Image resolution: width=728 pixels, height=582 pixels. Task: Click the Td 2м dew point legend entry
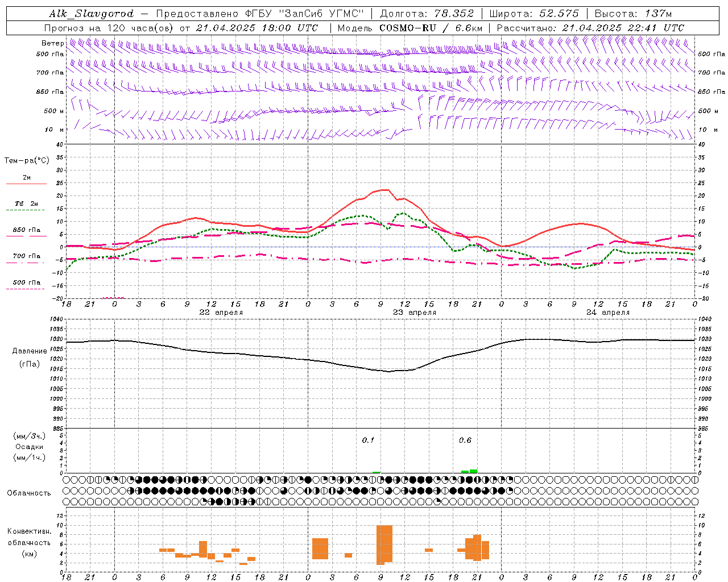(26, 203)
